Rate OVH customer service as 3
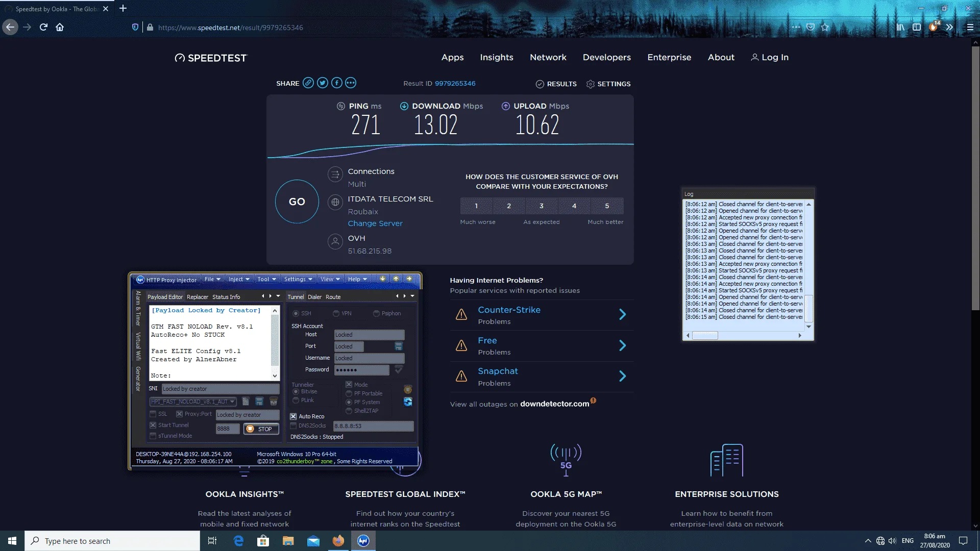980x551 pixels. click(542, 206)
